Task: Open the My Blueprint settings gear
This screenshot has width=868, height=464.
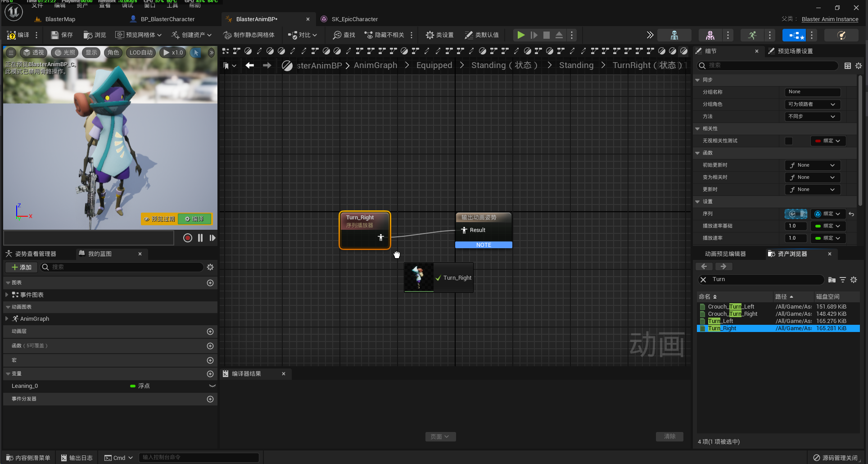Action: point(210,267)
